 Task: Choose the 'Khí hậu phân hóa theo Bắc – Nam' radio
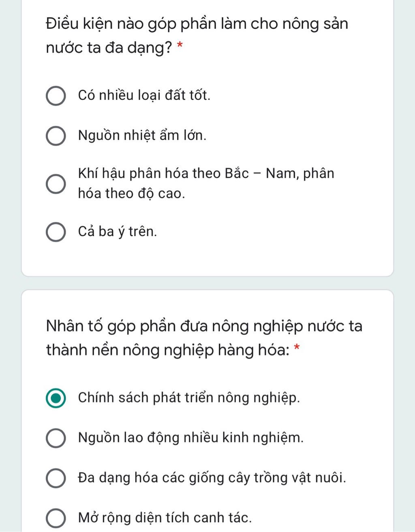click(56, 184)
